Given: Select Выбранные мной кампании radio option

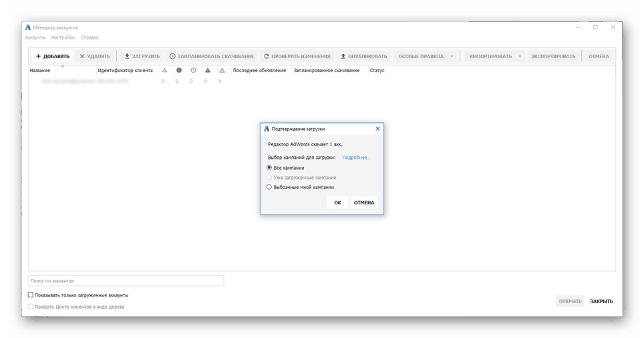Looking at the screenshot, I should tap(269, 187).
